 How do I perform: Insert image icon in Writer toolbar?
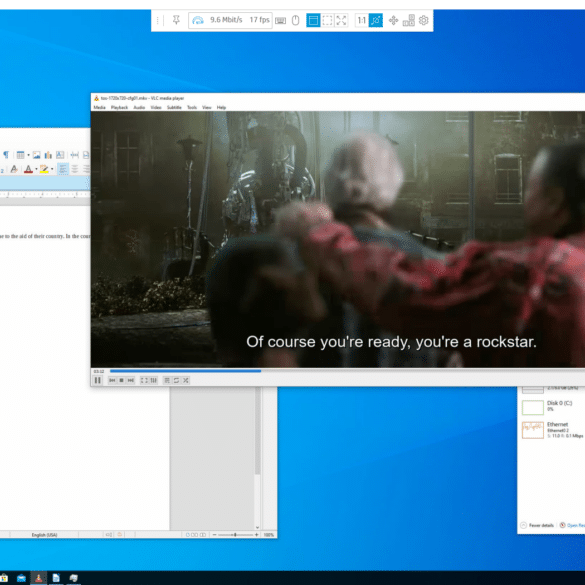point(36,154)
